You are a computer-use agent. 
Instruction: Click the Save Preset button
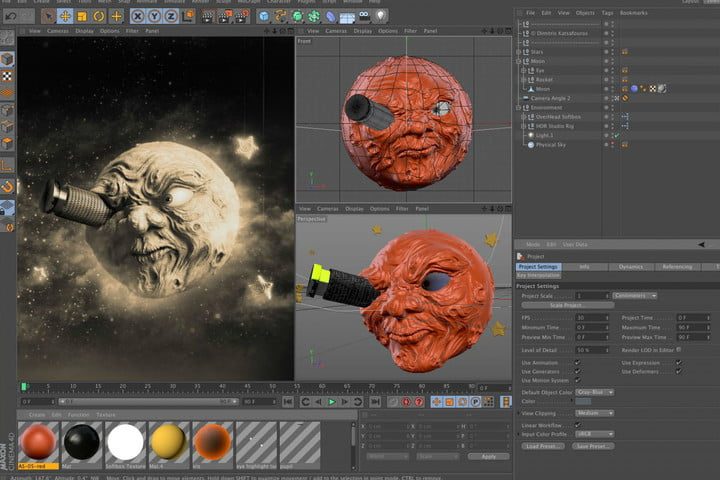(593, 446)
